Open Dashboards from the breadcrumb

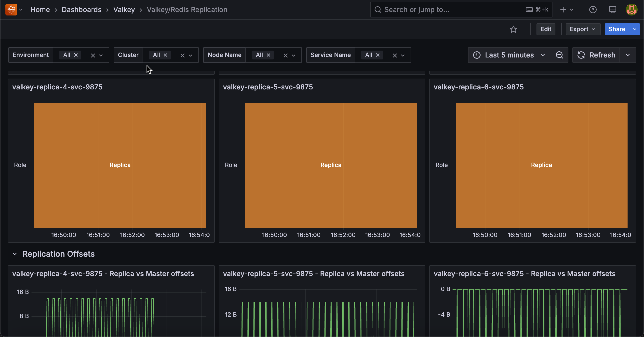point(81,10)
